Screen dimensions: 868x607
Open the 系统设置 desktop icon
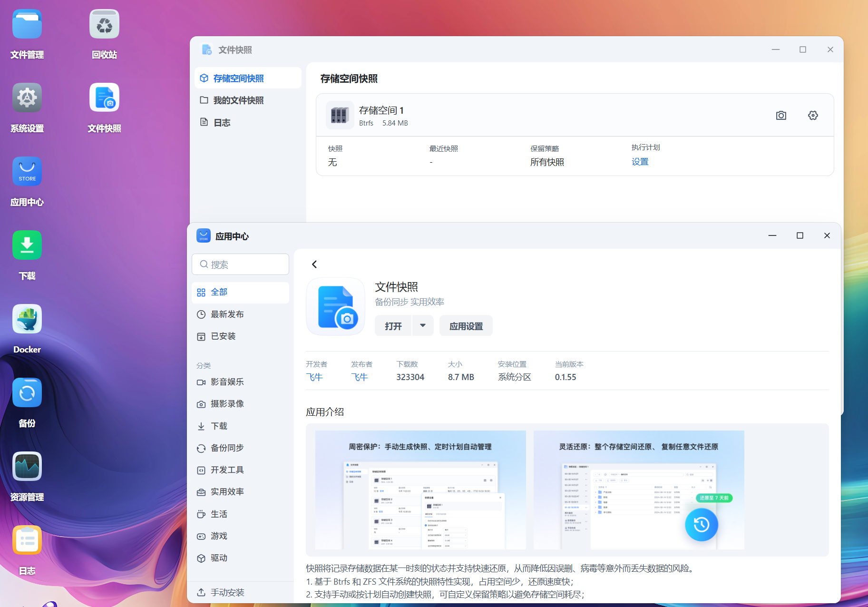[27, 98]
